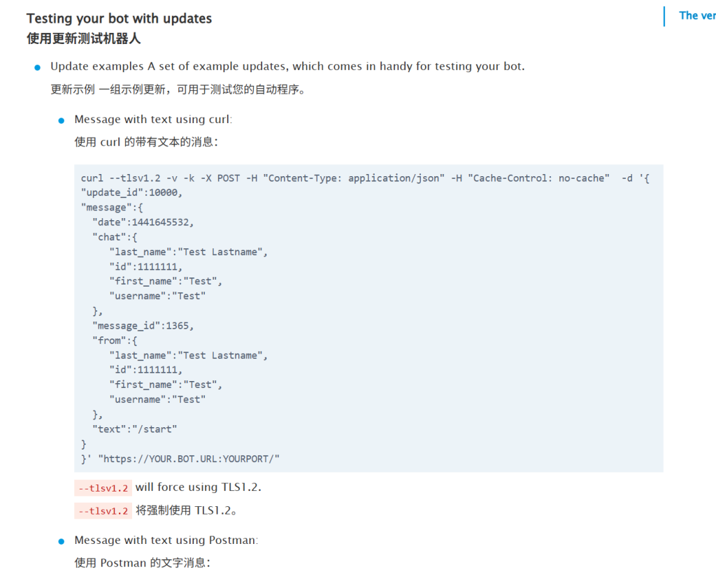Screen dimensions: 716x588
Task: Click '"username":"Test"' under chat
Action: click(x=157, y=296)
